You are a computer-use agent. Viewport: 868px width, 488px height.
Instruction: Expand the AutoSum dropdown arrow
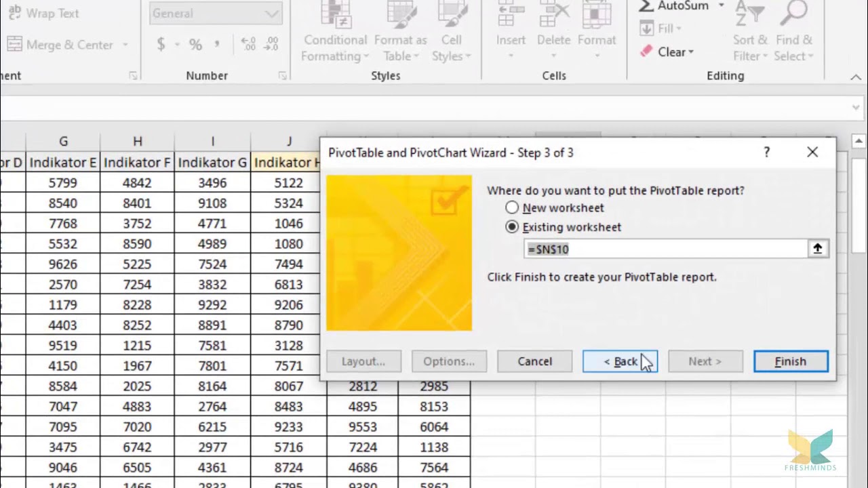click(721, 5)
